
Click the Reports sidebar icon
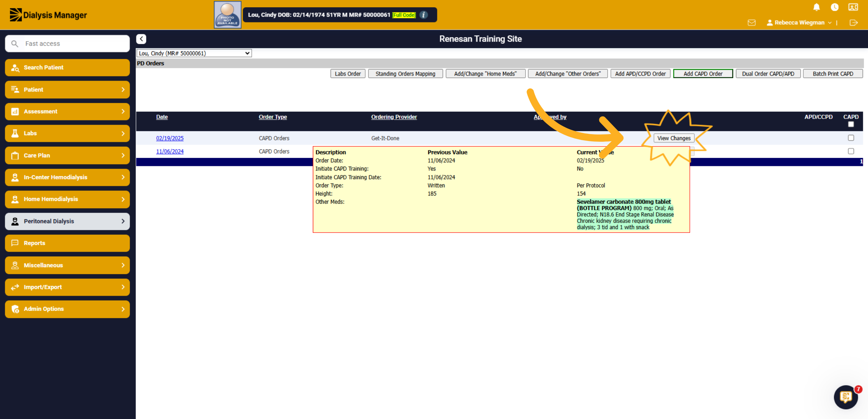tap(15, 243)
